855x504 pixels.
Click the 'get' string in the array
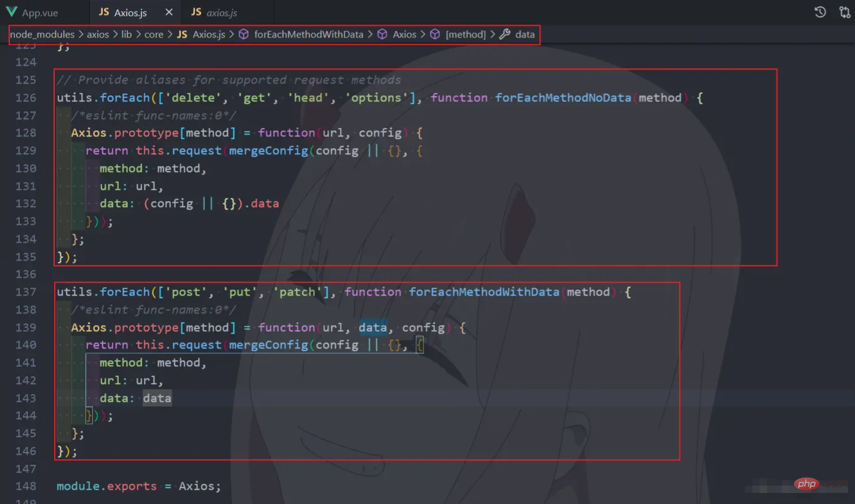(x=255, y=98)
